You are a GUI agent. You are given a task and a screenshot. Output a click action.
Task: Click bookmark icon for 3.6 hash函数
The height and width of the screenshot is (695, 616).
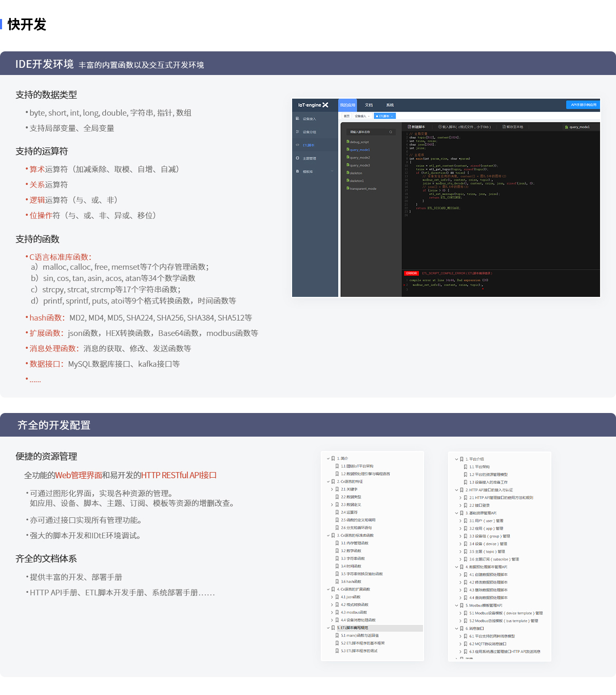point(337,581)
